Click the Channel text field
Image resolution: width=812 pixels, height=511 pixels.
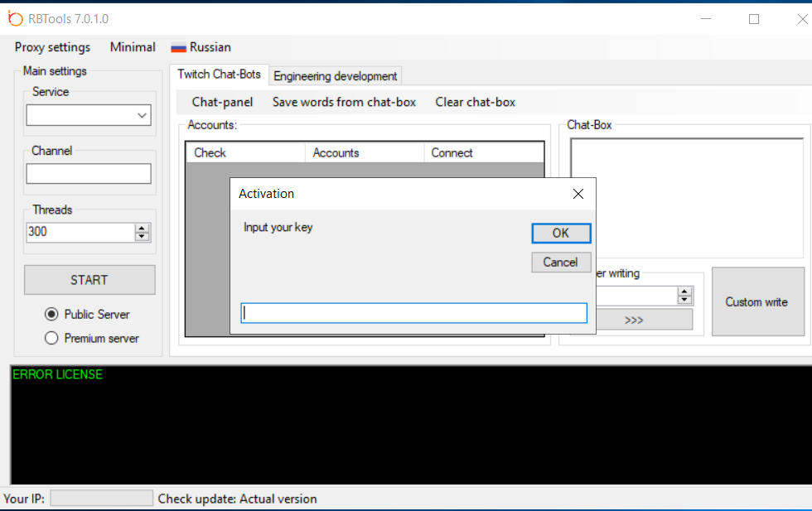click(89, 173)
